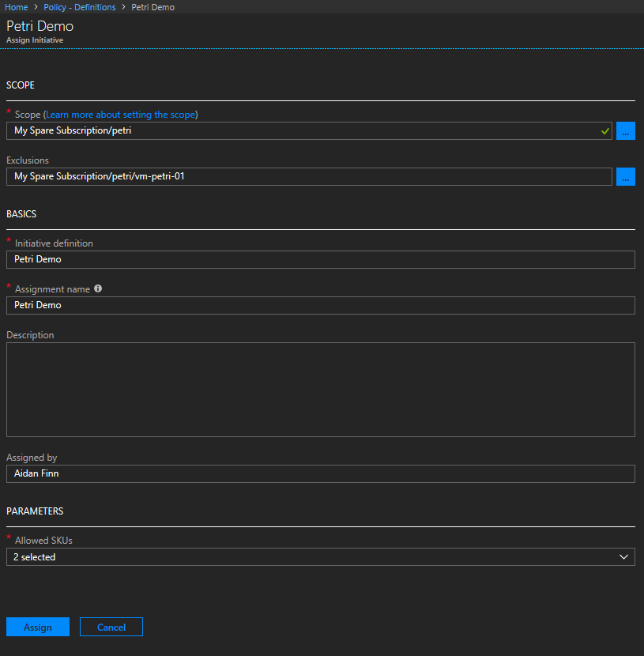Image resolution: width=644 pixels, height=656 pixels.
Task: Show info tooltip icon next to Assignment name
Action: click(98, 288)
